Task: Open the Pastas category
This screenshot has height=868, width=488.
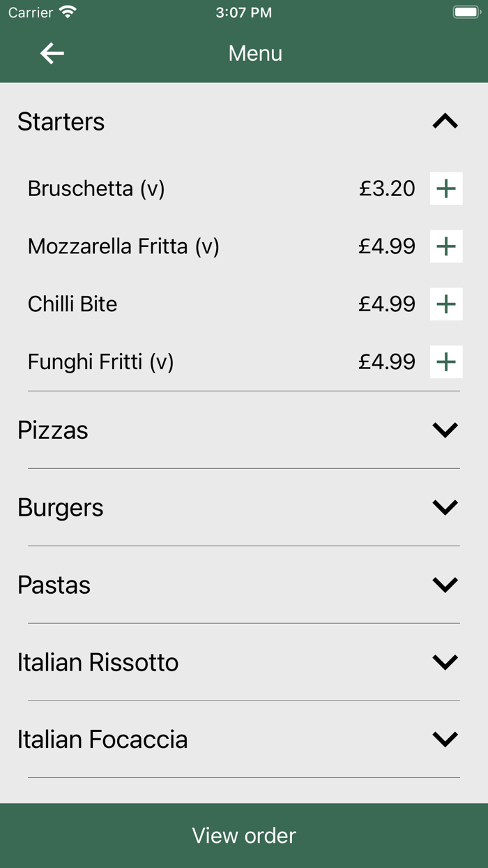Action: [445, 585]
